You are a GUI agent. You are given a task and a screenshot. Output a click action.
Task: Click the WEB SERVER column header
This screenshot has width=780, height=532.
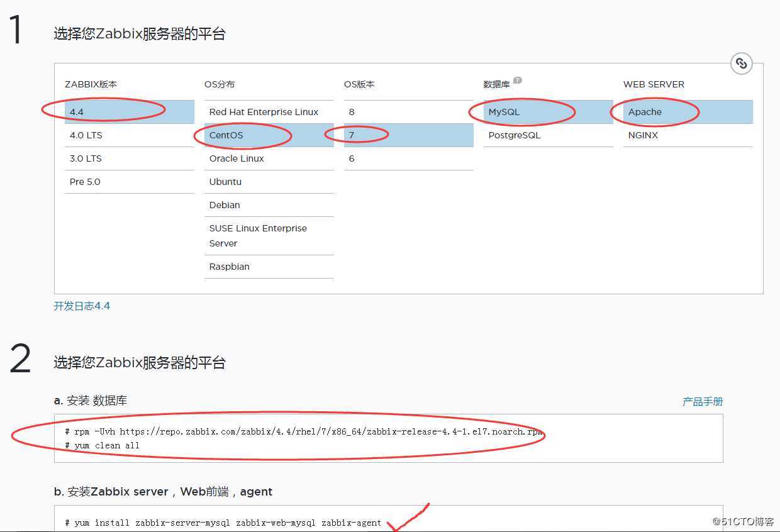coord(654,84)
